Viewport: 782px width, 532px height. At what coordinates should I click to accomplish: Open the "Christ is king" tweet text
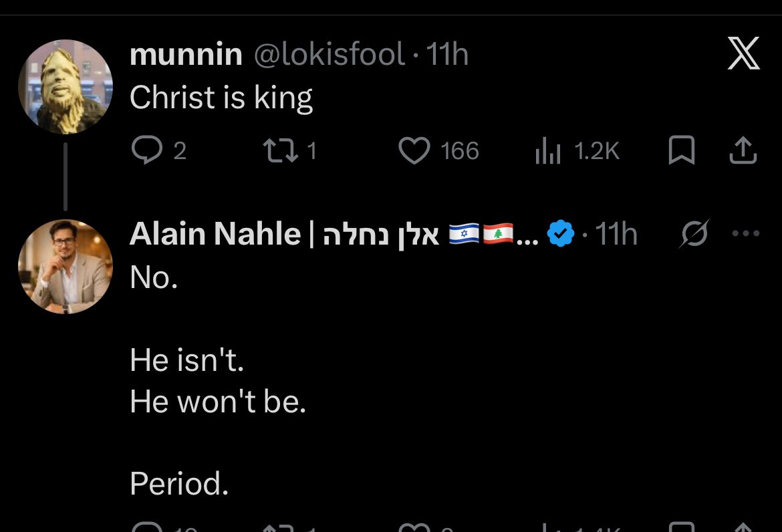pos(221,97)
